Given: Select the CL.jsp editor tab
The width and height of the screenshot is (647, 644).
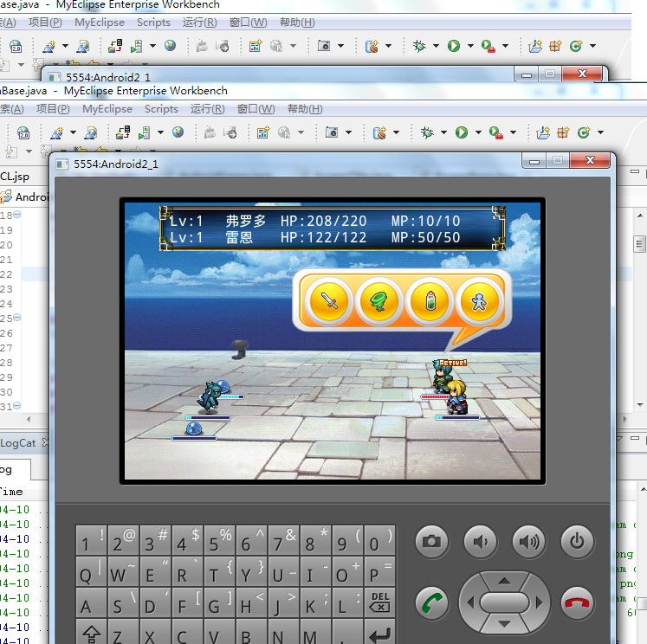Looking at the screenshot, I should (15, 177).
